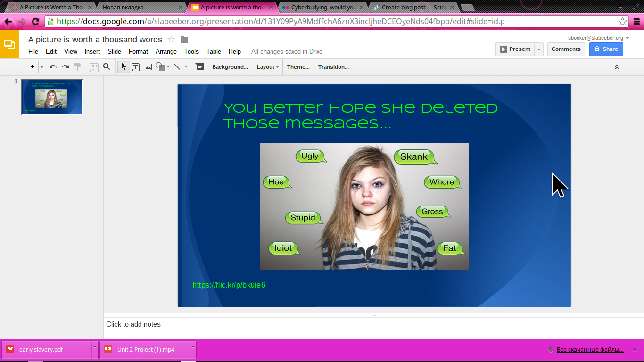Collapse the menus with double chevron
This screenshot has width=644, height=362.
[x=617, y=67]
